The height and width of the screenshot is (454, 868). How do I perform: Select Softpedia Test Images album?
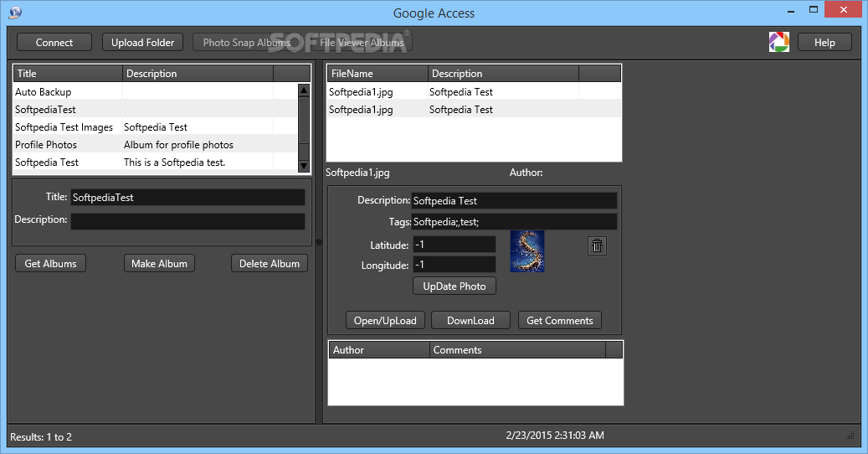click(x=155, y=127)
